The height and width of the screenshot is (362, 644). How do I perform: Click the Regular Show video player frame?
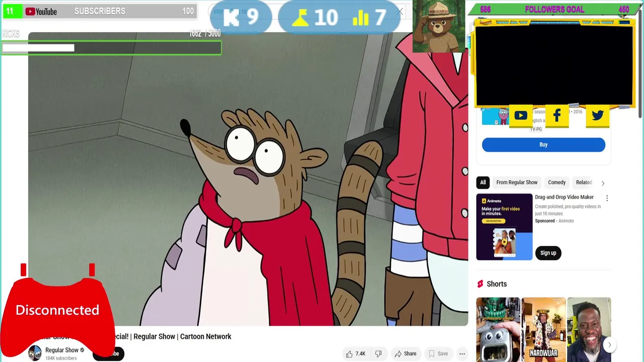click(x=248, y=178)
